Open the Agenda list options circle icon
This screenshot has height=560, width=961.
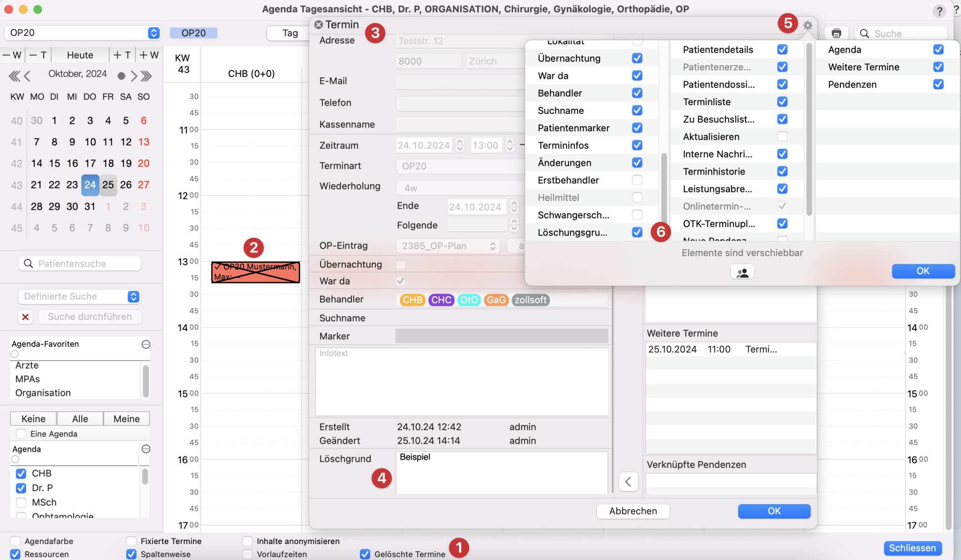pyautogui.click(x=146, y=449)
